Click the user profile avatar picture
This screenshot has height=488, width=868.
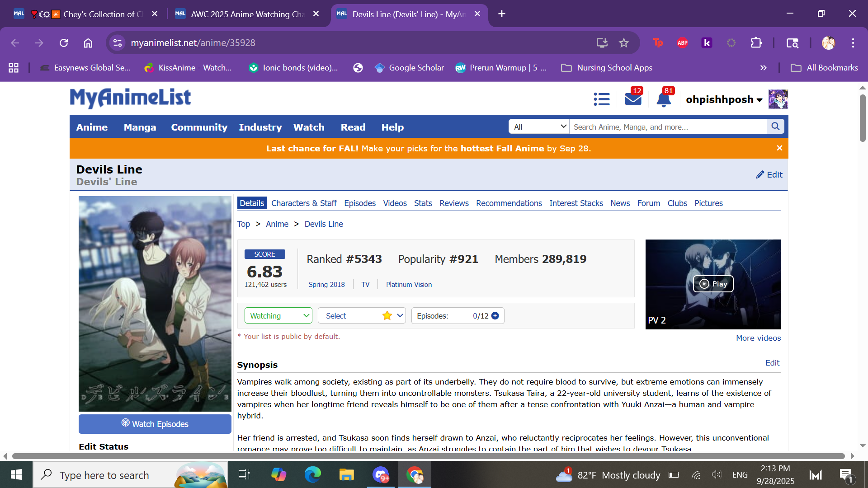778,99
